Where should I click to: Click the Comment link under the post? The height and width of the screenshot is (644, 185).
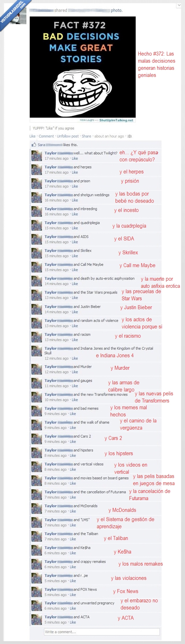[x=46, y=136]
